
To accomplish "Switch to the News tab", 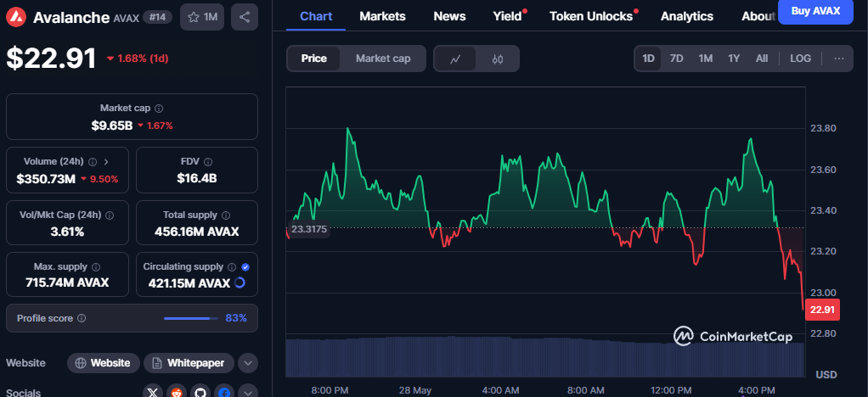I will click(449, 17).
